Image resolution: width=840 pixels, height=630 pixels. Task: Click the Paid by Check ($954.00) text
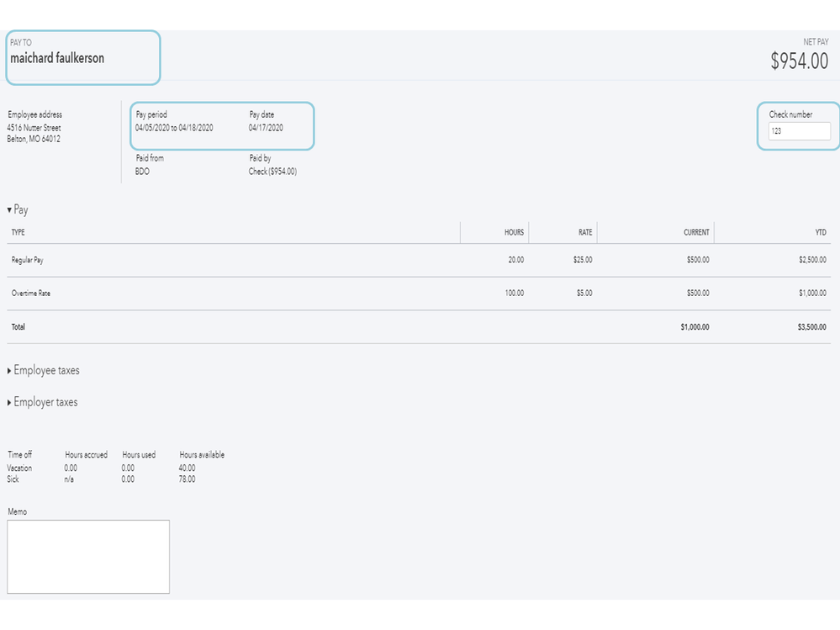272,172
